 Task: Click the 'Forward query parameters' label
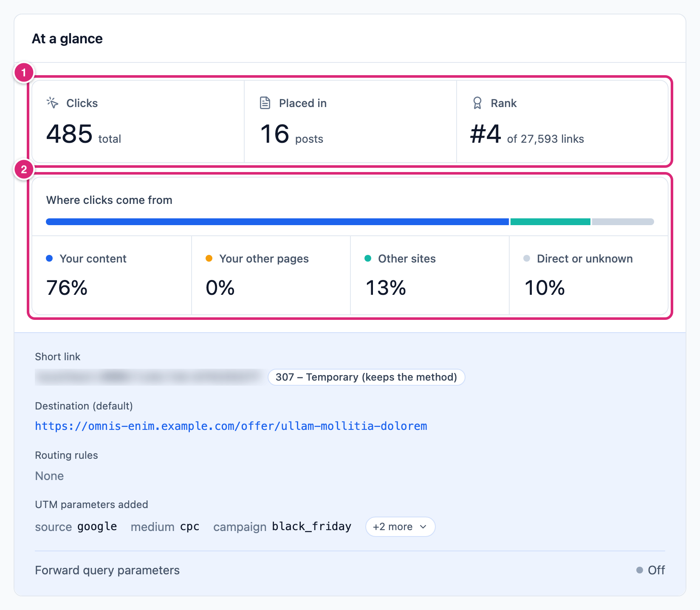pyautogui.click(x=107, y=570)
